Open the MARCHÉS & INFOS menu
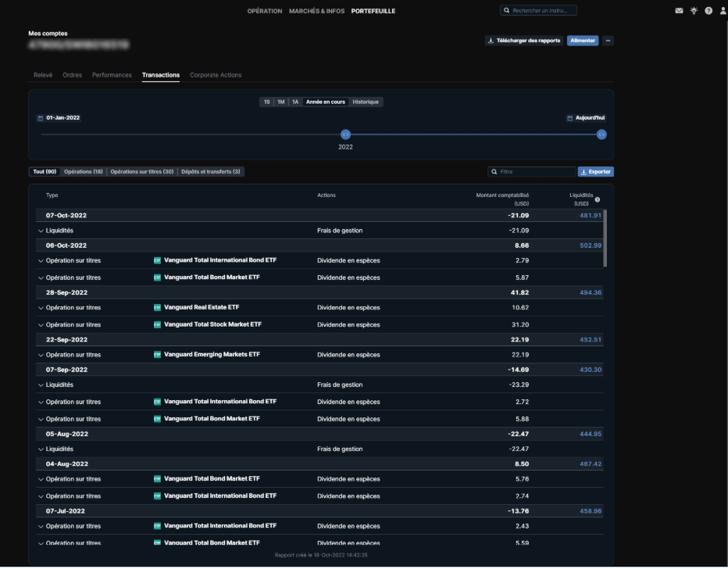Screen dimensions: 728x569 coord(317,11)
